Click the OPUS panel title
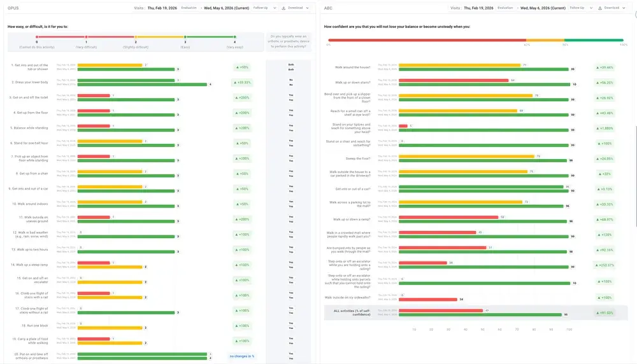This screenshot has height=364, width=637. tap(13, 8)
